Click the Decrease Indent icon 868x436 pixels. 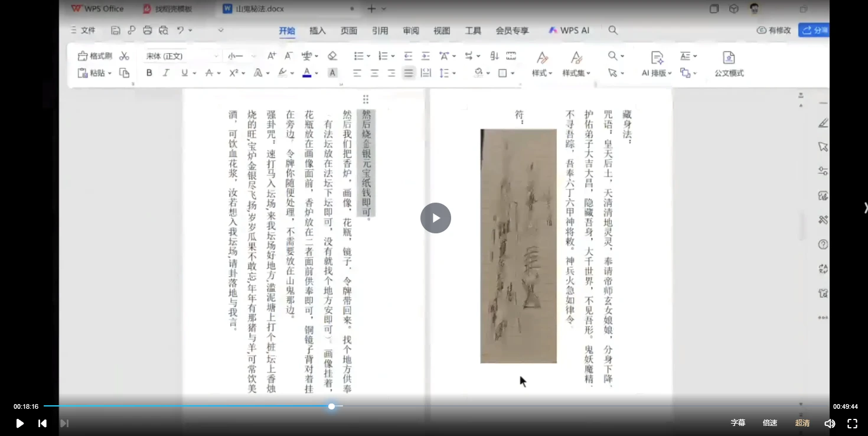click(408, 56)
